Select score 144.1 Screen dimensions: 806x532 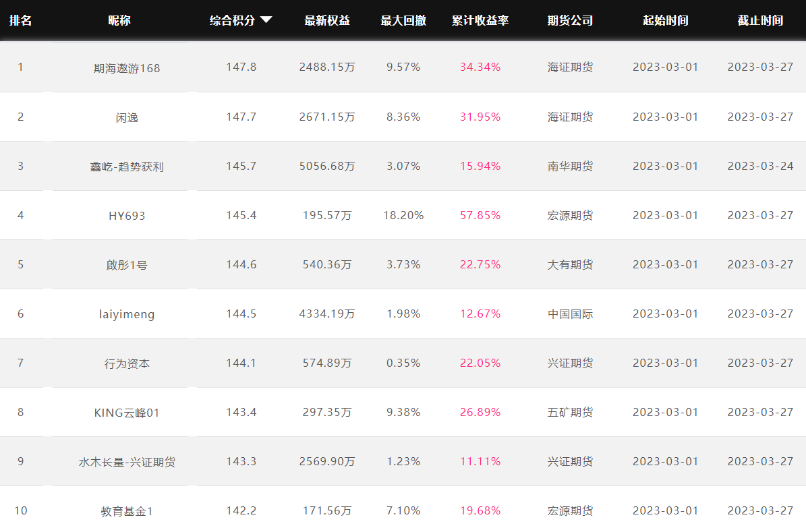[241, 363]
